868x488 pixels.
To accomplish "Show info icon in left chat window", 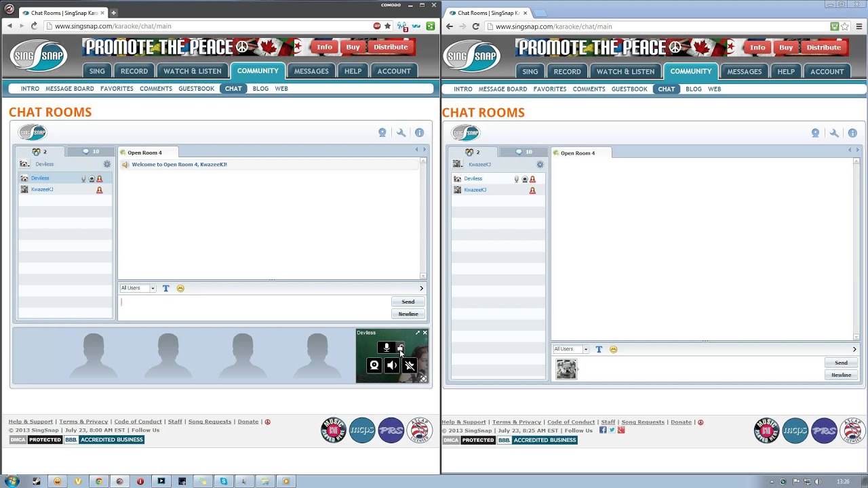I will point(419,133).
